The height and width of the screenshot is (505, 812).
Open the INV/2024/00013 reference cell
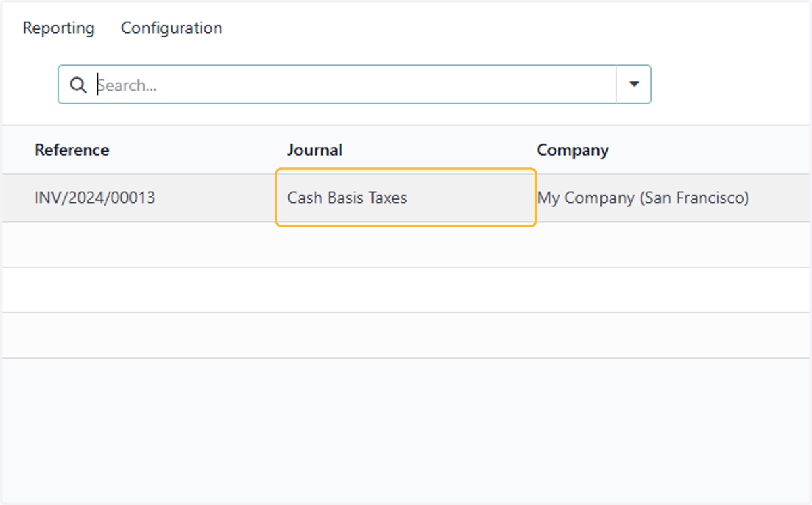pyautogui.click(x=95, y=198)
